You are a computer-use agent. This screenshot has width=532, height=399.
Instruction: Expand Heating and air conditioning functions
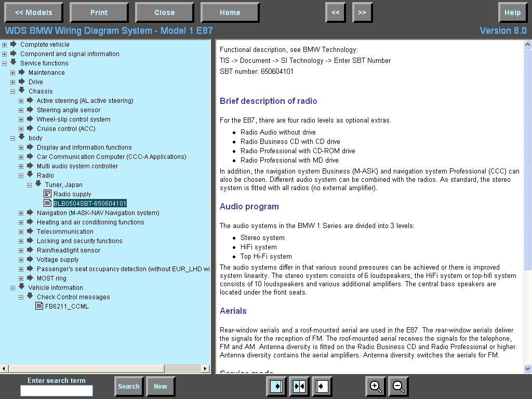point(21,222)
